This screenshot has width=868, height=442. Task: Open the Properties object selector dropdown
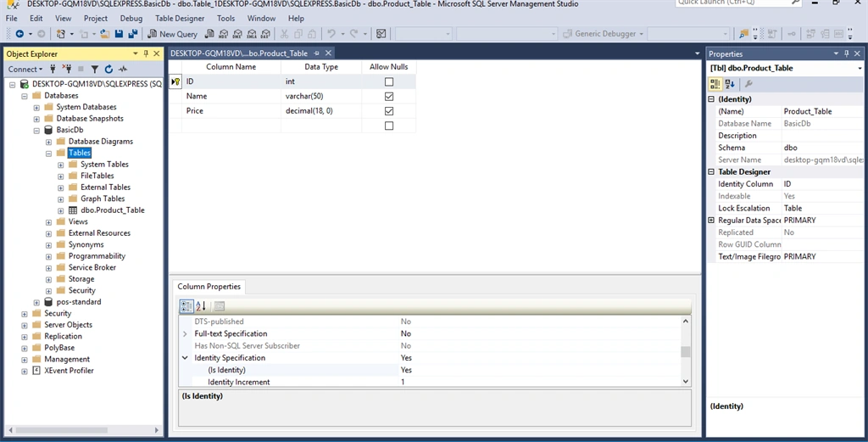(860, 68)
